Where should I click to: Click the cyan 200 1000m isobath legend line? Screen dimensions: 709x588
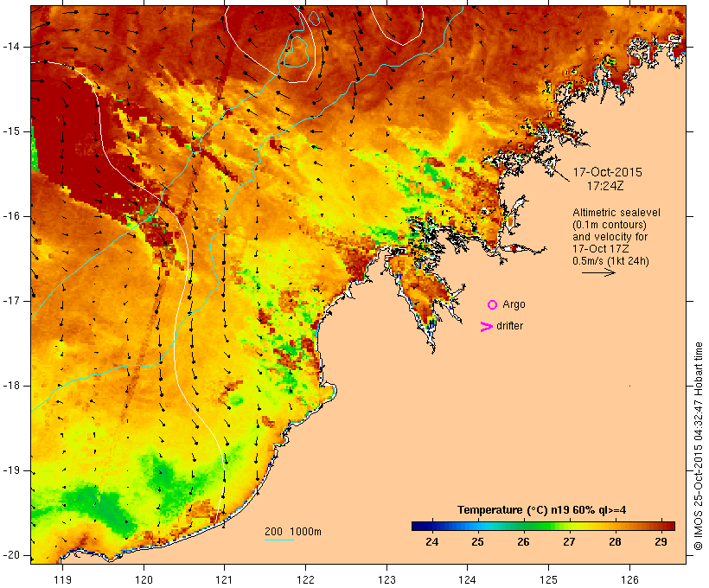pos(279,540)
